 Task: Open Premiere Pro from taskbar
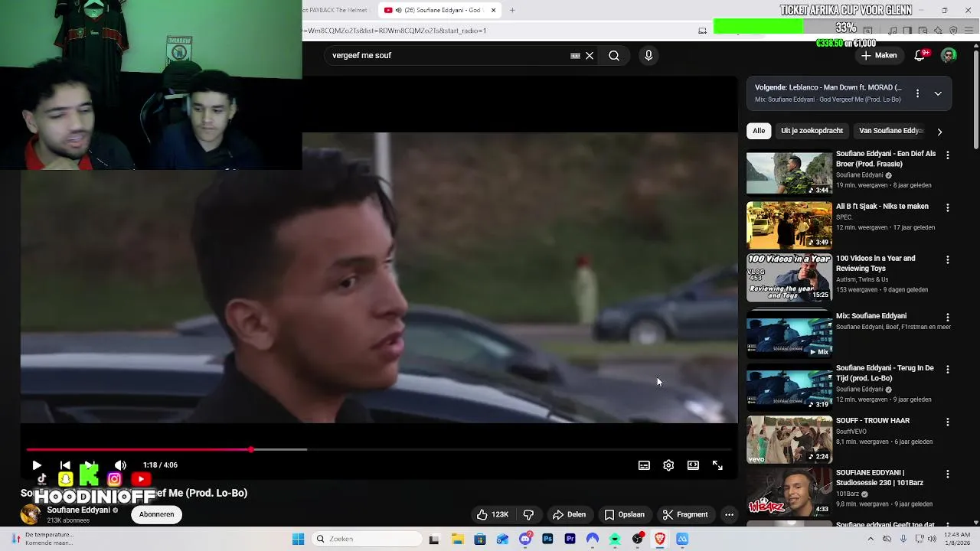(x=570, y=539)
